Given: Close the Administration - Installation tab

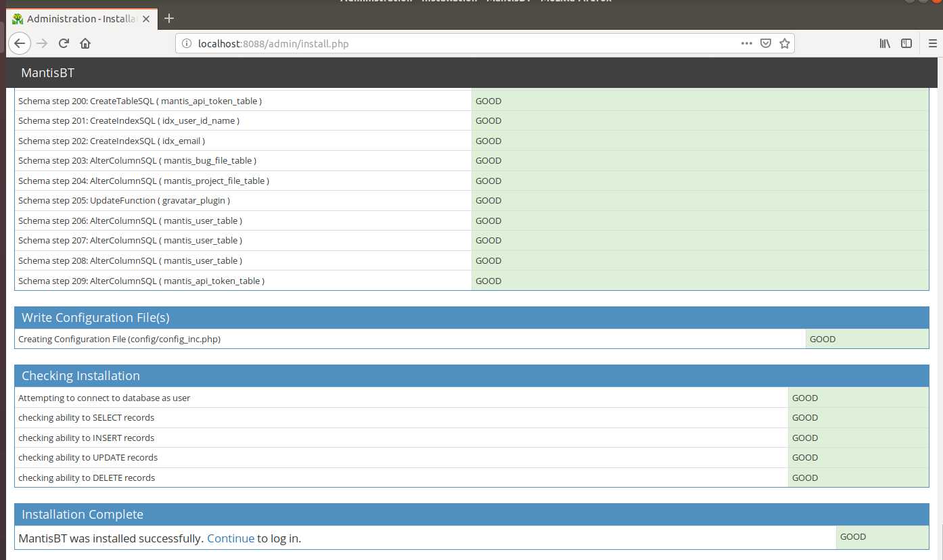Looking at the screenshot, I should (146, 19).
